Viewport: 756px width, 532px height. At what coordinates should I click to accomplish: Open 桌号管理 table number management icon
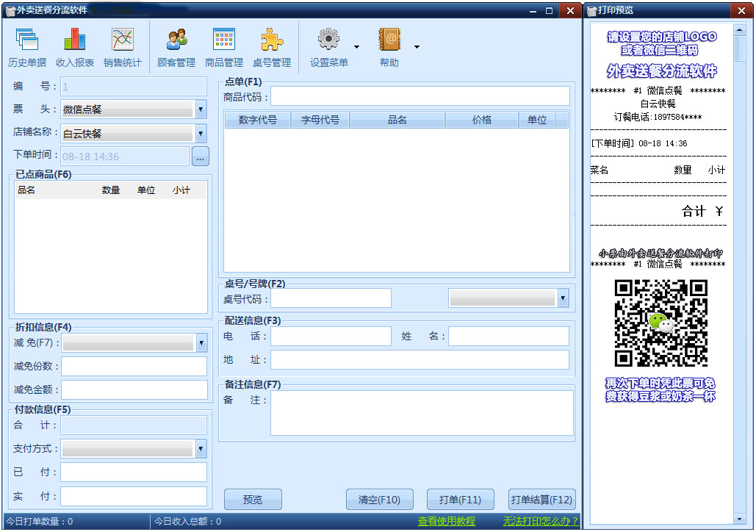pyautogui.click(x=272, y=40)
